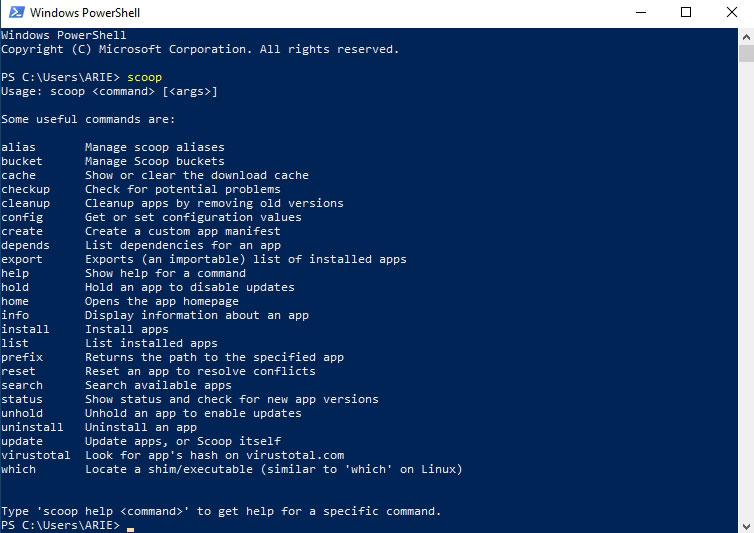
Task: Click 'Manage scoop aliases' description
Action: (155, 147)
